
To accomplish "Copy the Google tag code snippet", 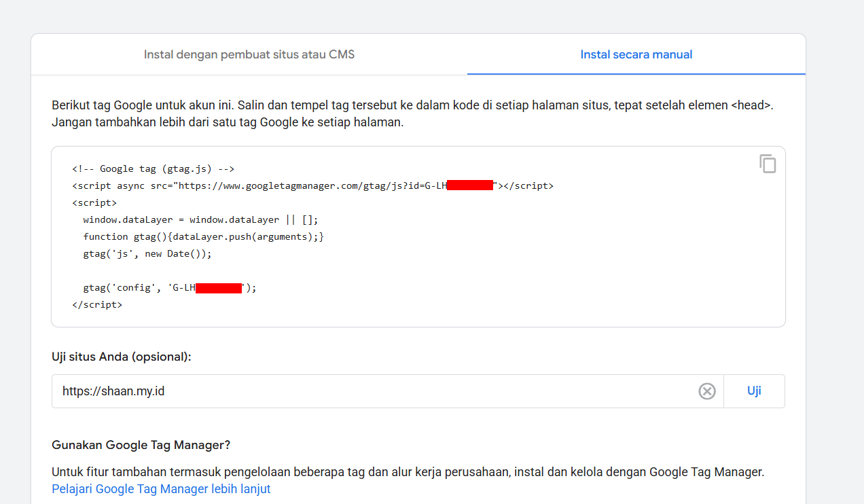I will coord(768,164).
